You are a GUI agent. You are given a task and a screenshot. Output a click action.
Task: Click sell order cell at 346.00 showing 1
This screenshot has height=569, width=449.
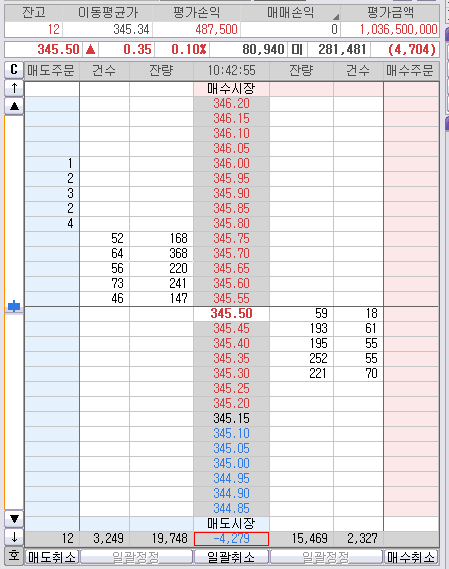(x=52, y=163)
